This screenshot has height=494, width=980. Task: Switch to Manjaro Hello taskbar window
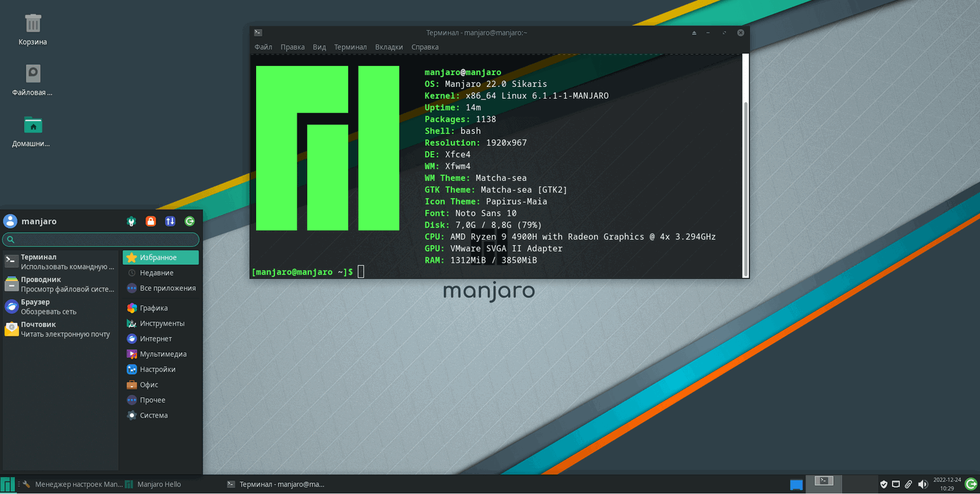(154, 484)
